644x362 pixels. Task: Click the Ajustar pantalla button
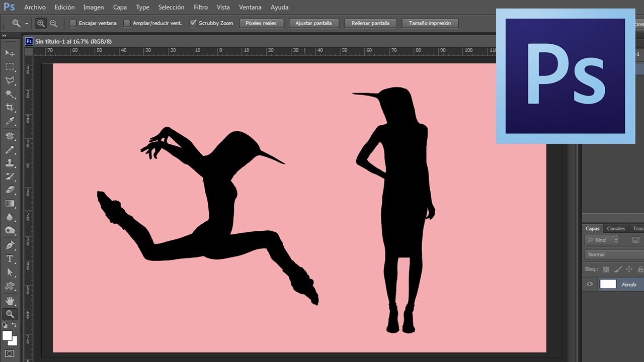pos(314,23)
